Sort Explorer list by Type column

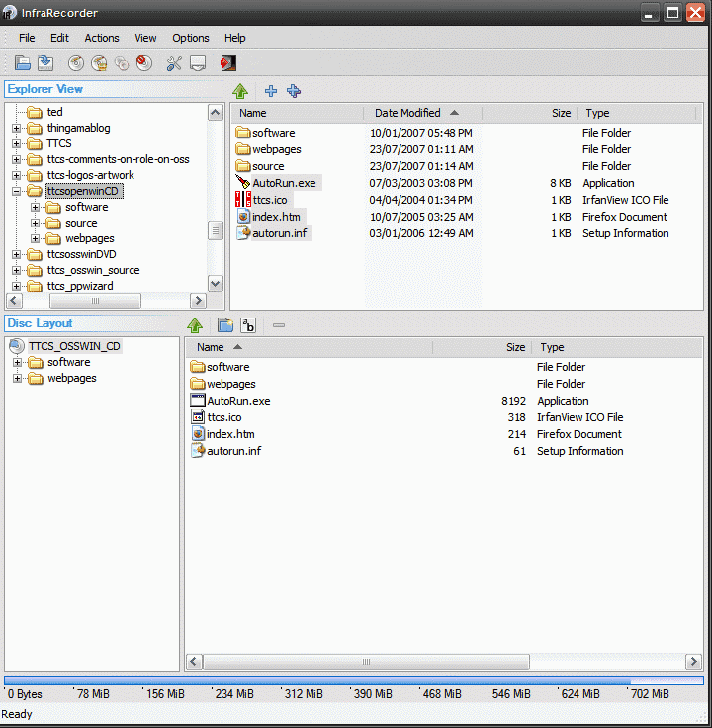637,113
